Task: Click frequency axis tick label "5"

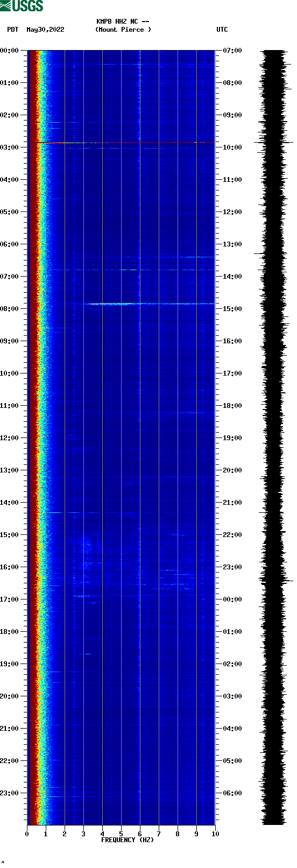Action: [x=121, y=834]
